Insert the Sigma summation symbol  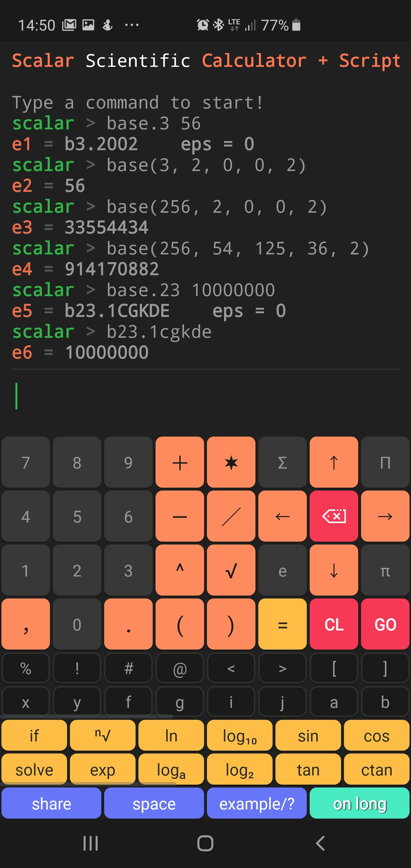coord(282,462)
